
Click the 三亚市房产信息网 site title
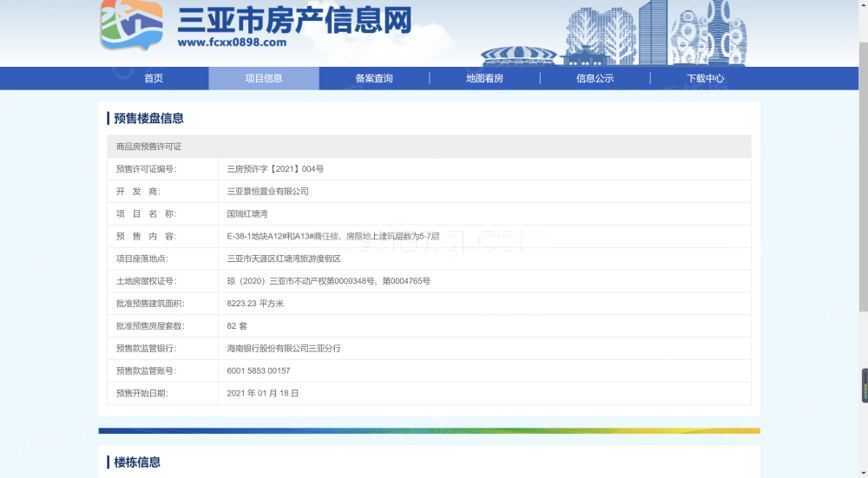(293, 19)
